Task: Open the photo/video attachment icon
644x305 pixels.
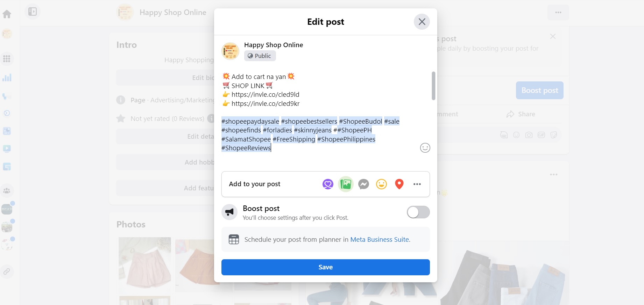Action: point(346,184)
